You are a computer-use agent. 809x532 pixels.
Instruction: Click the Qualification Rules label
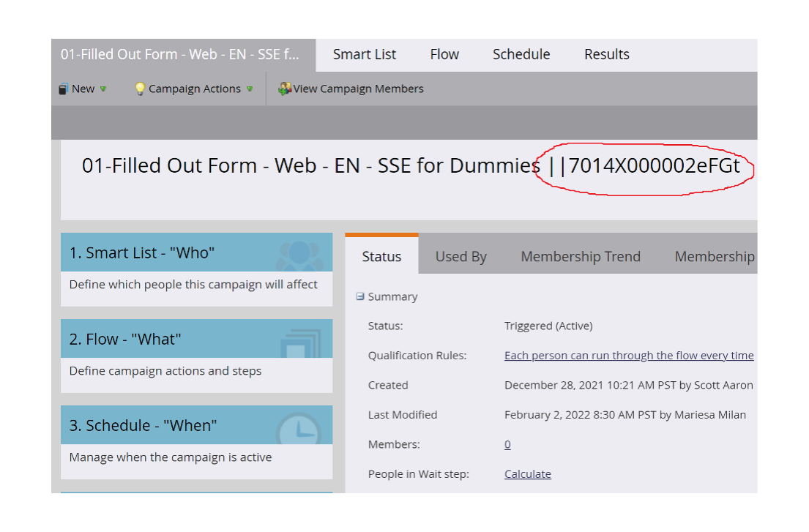pos(417,356)
